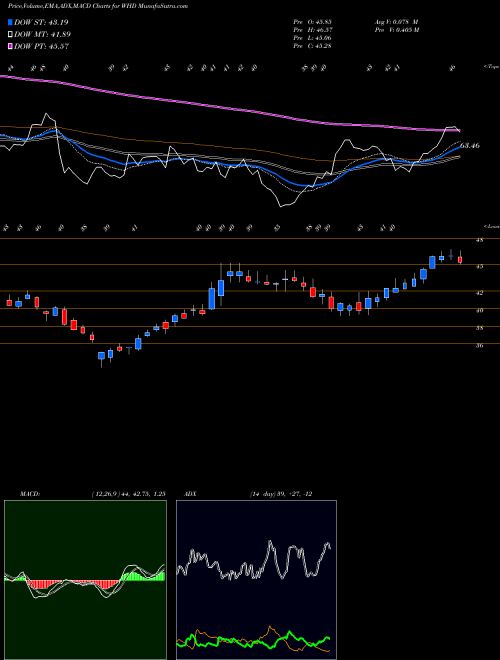The height and width of the screenshot is (660, 500).
Task: Click the magenta DOW PT legend swatch
Action: point(11,46)
